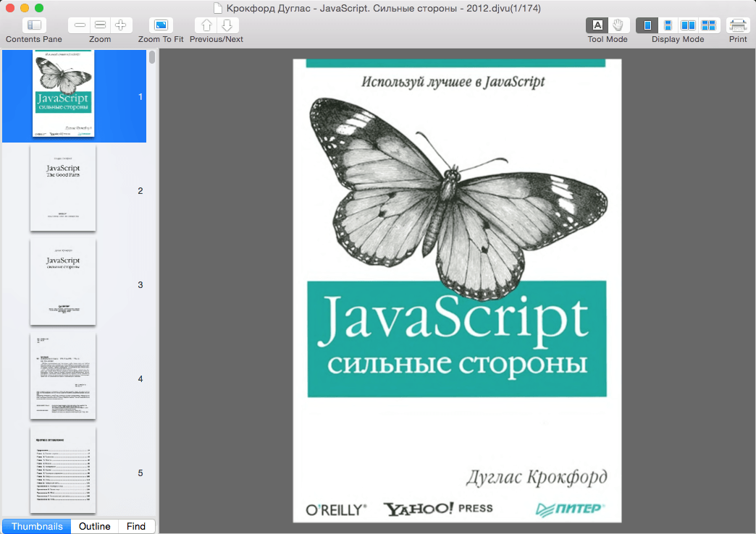
Task: Click the zoom in plus button
Action: click(x=121, y=25)
